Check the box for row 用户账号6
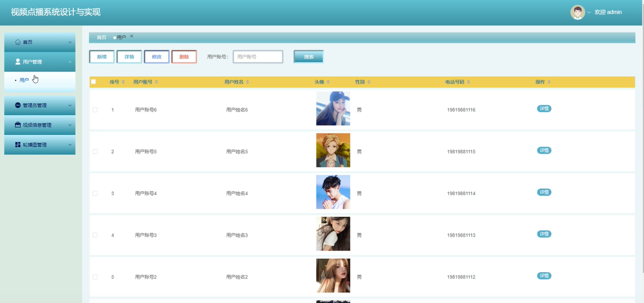This screenshot has height=303, width=644. click(x=95, y=110)
